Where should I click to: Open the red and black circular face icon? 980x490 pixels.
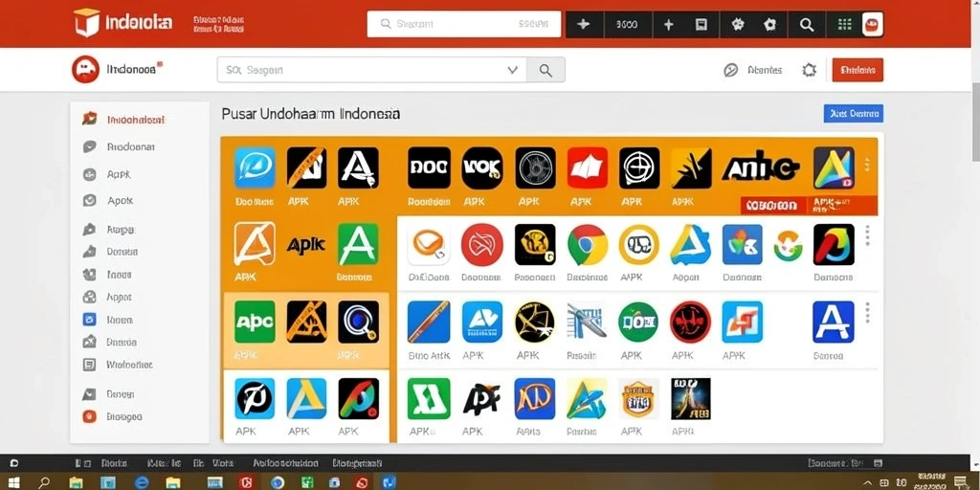click(690, 322)
